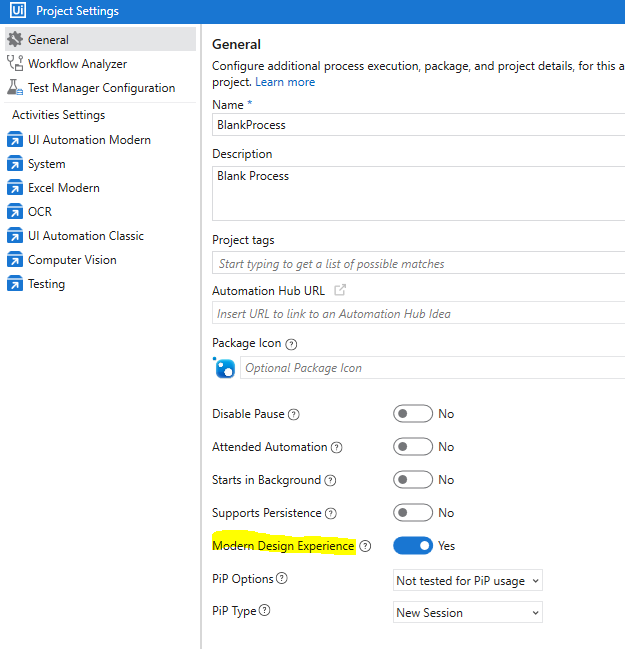
Task: Select the General settings tab
Action: click(x=100, y=39)
